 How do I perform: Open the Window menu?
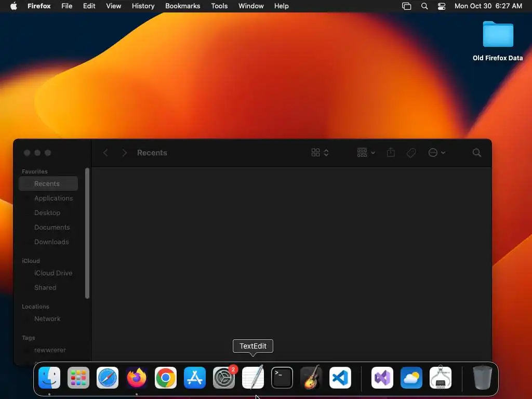[251, 6]
